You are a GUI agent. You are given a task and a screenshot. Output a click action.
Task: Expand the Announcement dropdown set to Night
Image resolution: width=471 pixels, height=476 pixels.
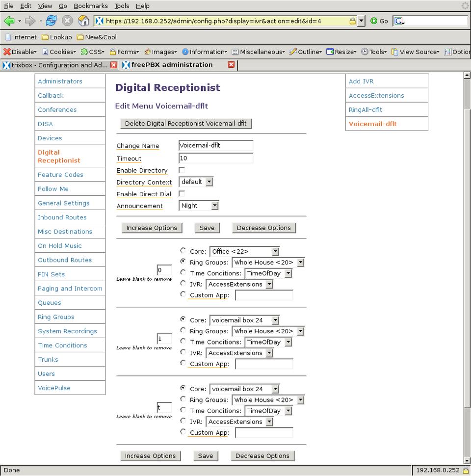tap(214, 206)
